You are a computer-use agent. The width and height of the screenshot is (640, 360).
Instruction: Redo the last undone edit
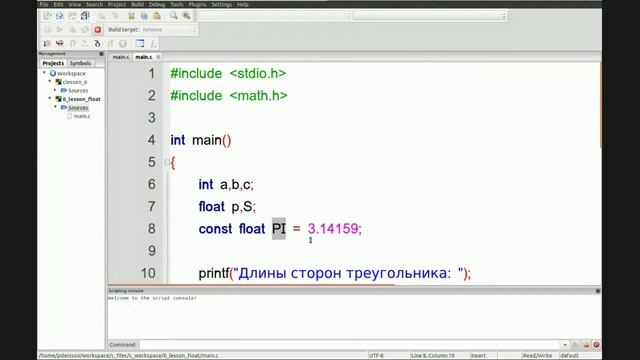115,16
